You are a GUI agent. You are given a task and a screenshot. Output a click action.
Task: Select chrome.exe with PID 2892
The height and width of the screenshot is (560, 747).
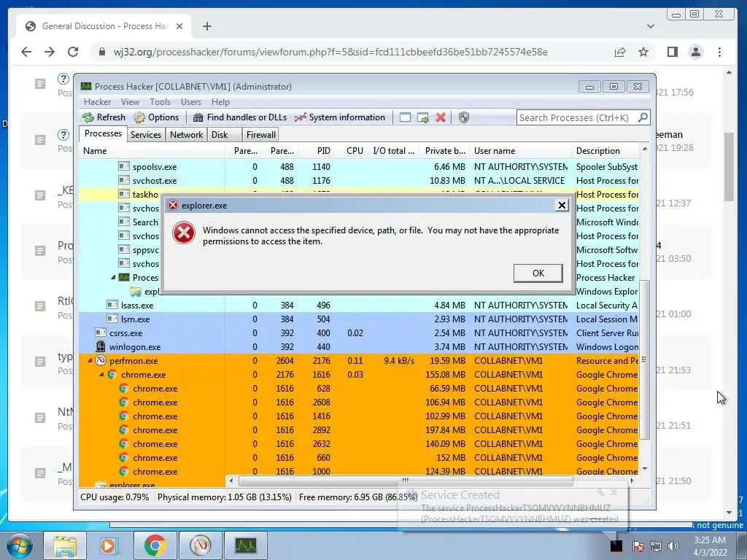tap(359, 429)
